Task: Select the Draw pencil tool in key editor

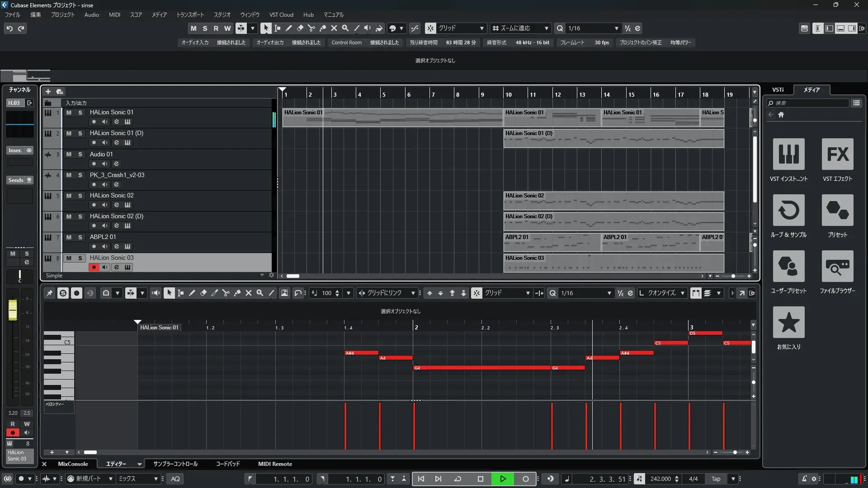Action: 192,293
